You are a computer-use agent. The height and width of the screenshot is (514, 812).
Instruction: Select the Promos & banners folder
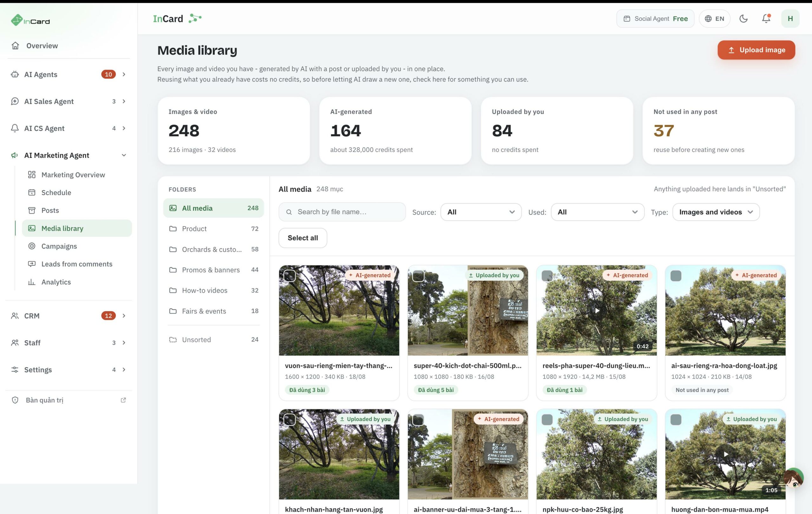coord(213,270)
